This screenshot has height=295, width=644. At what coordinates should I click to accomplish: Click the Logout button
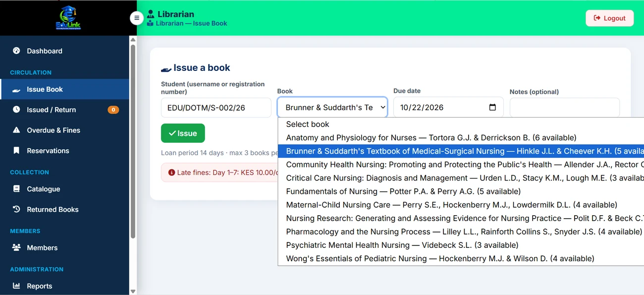[x=609, y=18]
